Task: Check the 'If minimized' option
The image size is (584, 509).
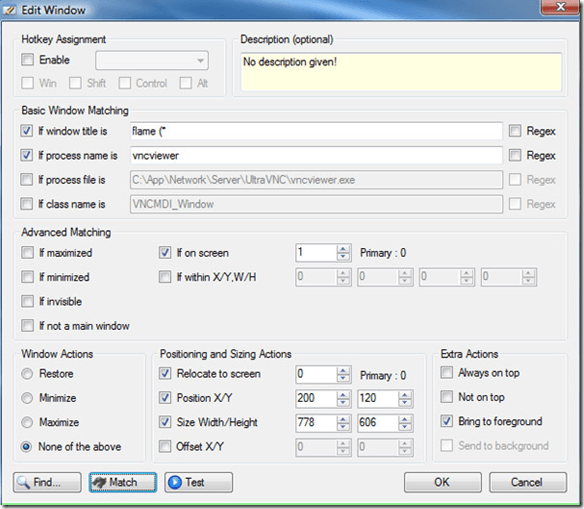Action: [x=28, y=277]
